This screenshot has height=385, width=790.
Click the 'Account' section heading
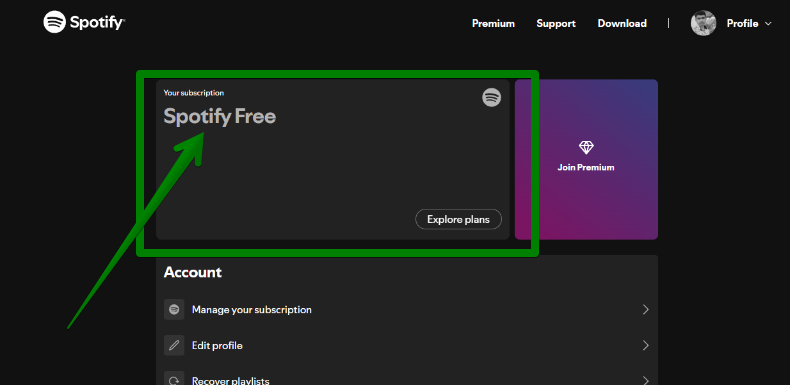pos(192,272)
